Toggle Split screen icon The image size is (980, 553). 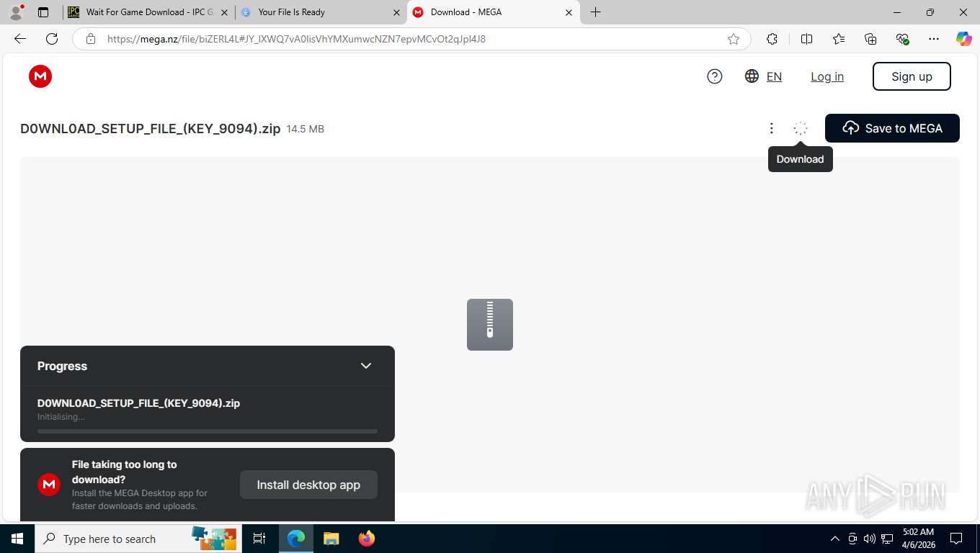tap(806, 39)
